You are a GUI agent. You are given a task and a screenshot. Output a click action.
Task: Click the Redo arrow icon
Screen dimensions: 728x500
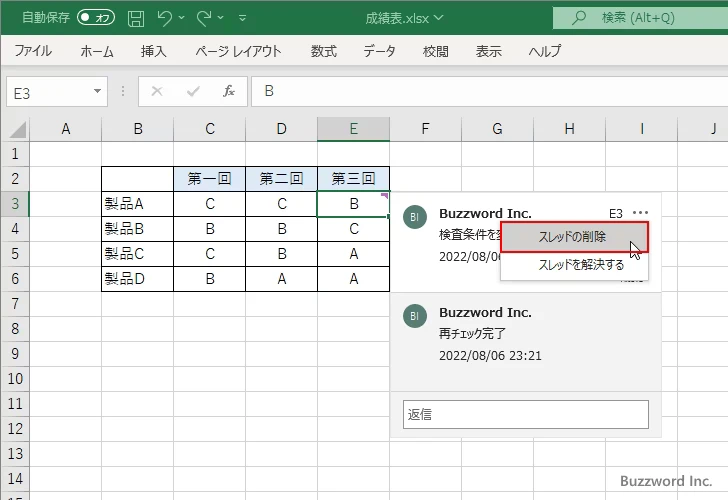click(x=204, y=17)
